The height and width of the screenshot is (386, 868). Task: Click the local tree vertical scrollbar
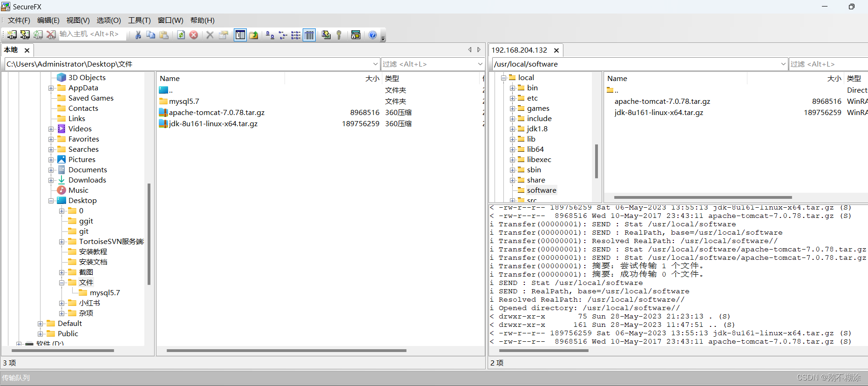[x=149, y=234]
